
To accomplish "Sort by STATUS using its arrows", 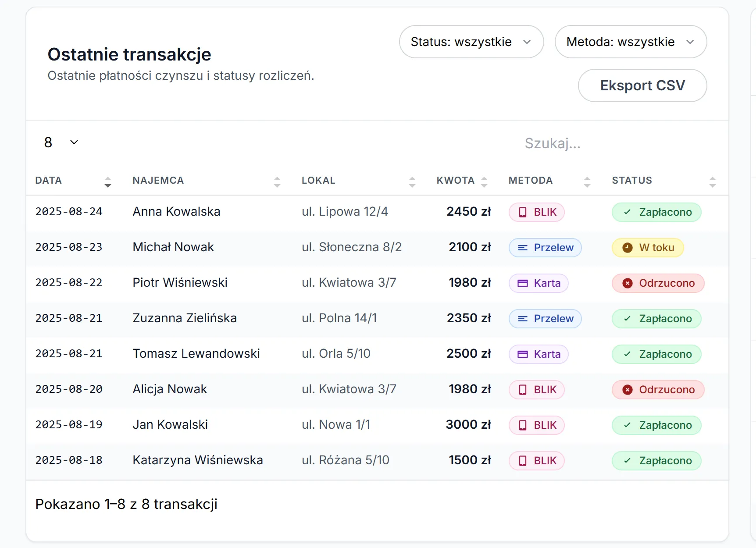I will tap(712, 181).
